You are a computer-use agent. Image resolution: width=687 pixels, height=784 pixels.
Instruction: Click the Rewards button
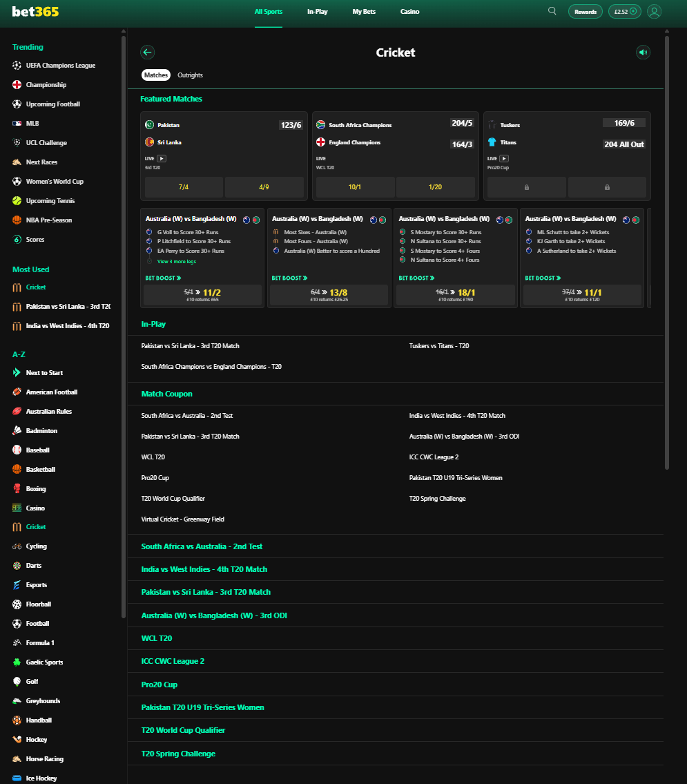[x=585, y=12]
